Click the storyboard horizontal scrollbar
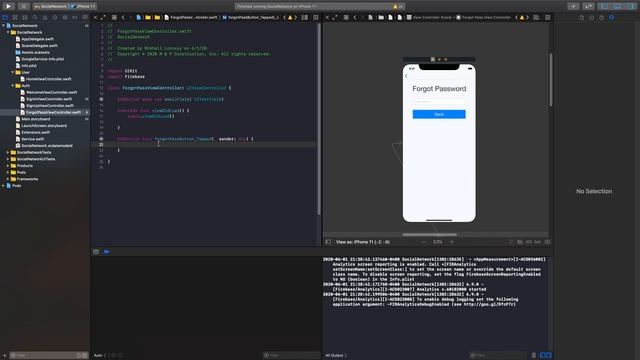 (429, 235)
